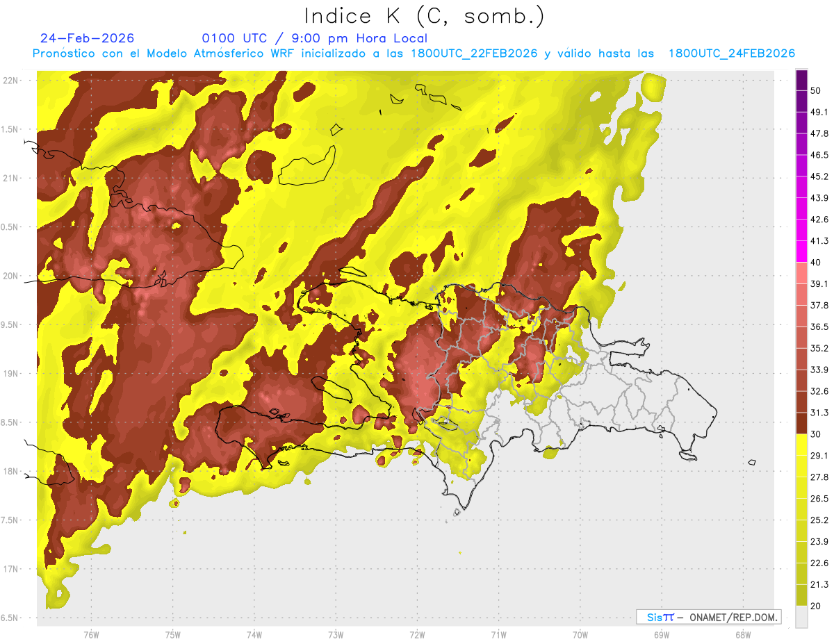Click the date text '24-Feb-2026'

[x=87, y=38]
